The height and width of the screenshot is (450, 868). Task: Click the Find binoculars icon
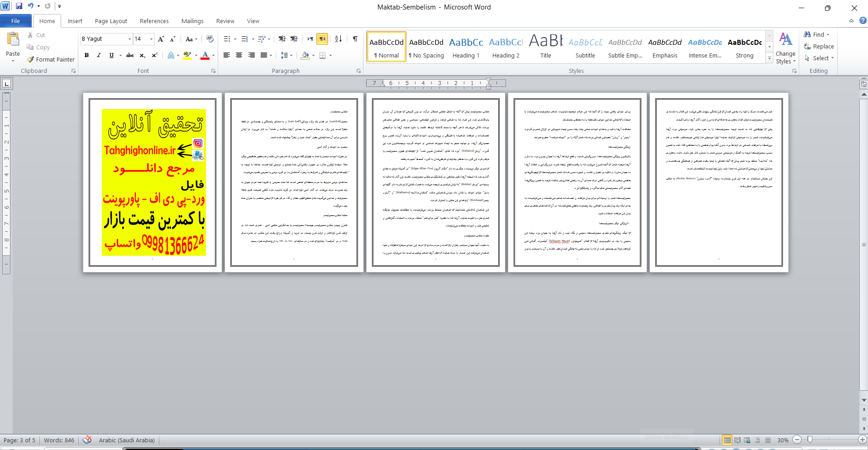point(807,34)
